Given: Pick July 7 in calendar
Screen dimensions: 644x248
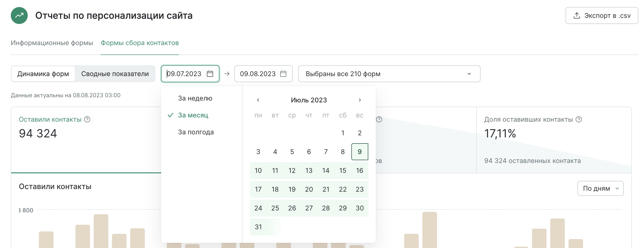Looking at the screenshot, I should (x=326, y=152).
